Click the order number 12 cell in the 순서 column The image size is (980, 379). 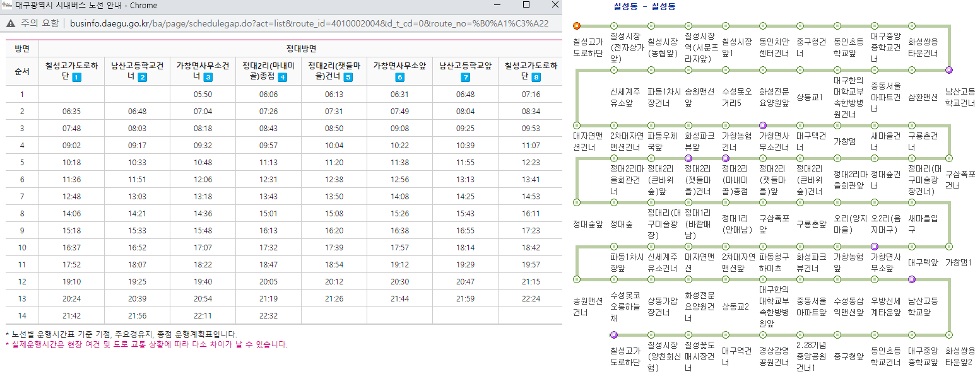pos(22,282)
